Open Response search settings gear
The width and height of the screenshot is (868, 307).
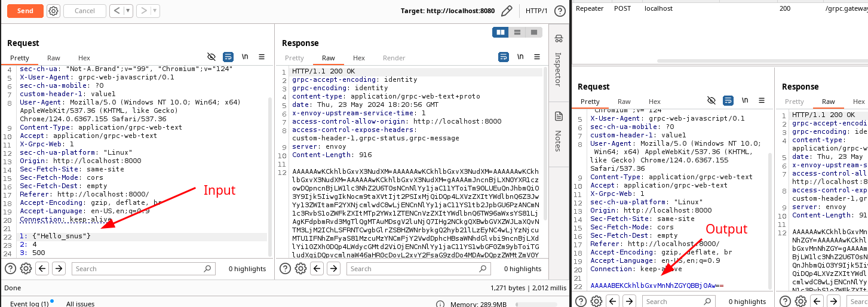point(300,269)
